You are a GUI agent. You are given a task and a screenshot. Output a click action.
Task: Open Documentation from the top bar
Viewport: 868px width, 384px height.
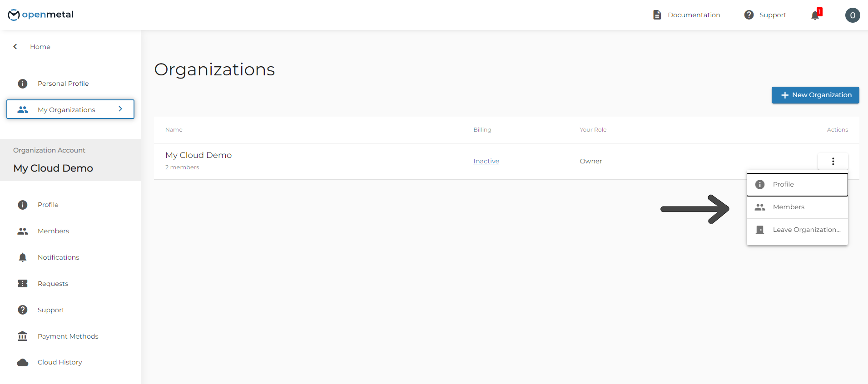tap(686, 15)
